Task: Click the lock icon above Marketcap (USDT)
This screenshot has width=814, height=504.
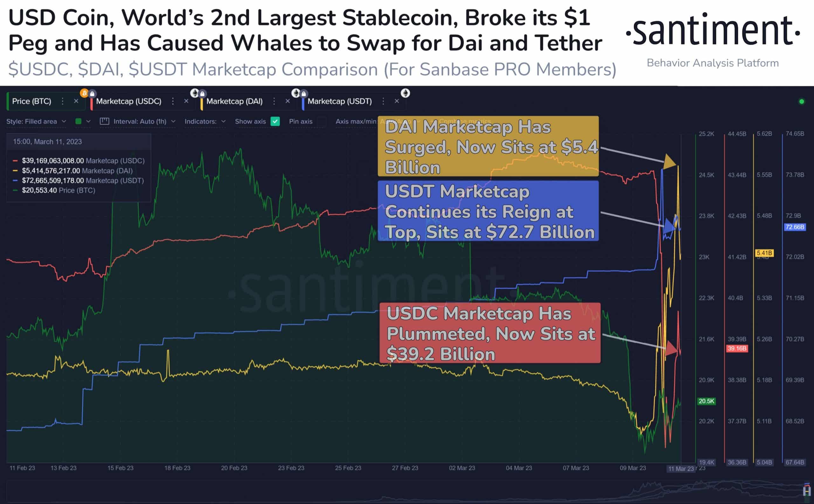Action: coord(303,94)
